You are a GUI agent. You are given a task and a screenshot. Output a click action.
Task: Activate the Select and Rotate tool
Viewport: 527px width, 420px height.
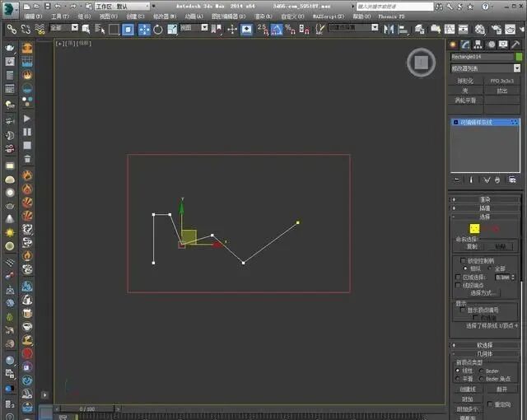coord(158,30)
